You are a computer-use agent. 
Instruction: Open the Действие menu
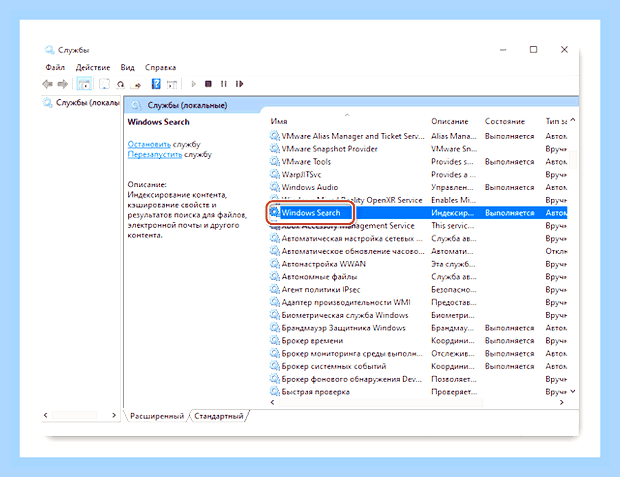click(x=93, y=67)
